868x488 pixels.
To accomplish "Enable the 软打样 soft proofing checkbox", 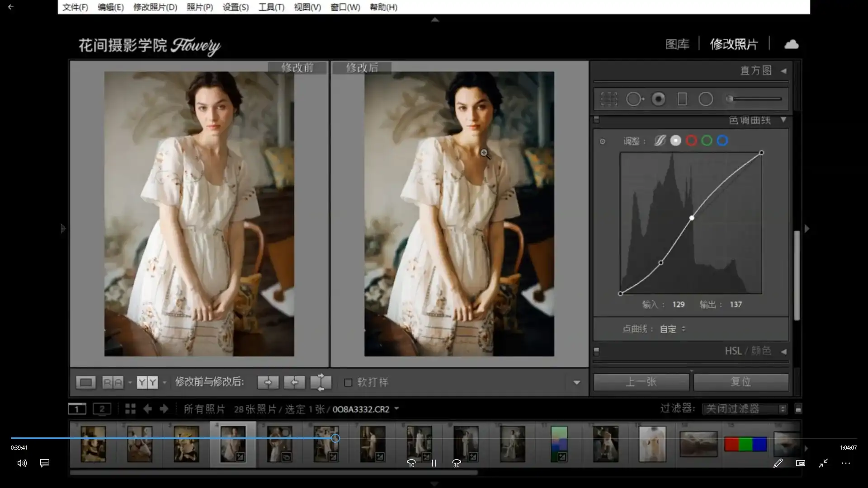I will tap(348, 383).
